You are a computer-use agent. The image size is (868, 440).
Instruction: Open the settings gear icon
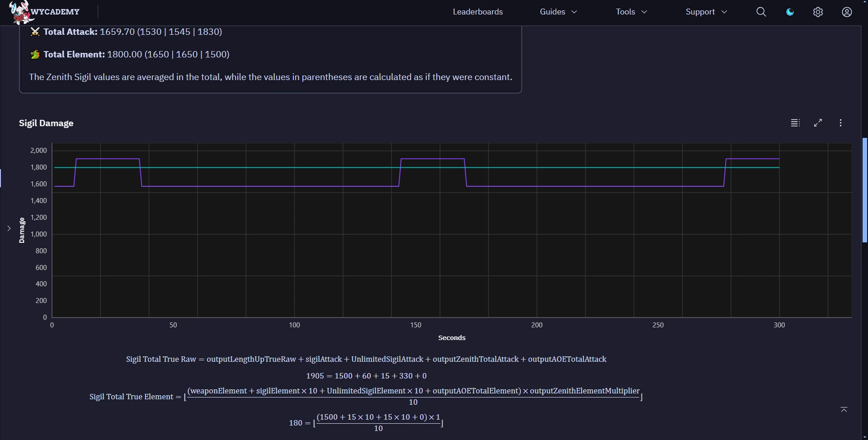click(x=818, y=12)
